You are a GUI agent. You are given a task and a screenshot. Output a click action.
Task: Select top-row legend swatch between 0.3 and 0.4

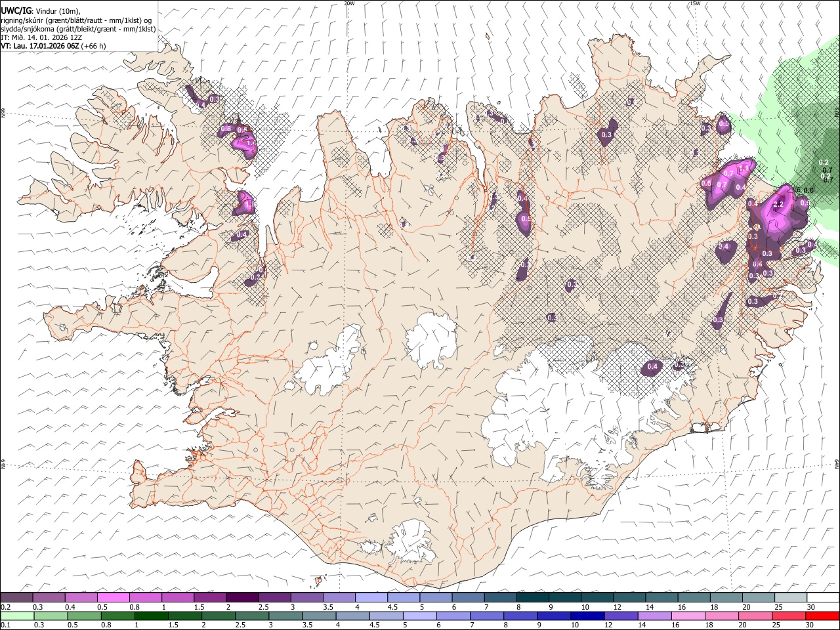pos(49,598)
